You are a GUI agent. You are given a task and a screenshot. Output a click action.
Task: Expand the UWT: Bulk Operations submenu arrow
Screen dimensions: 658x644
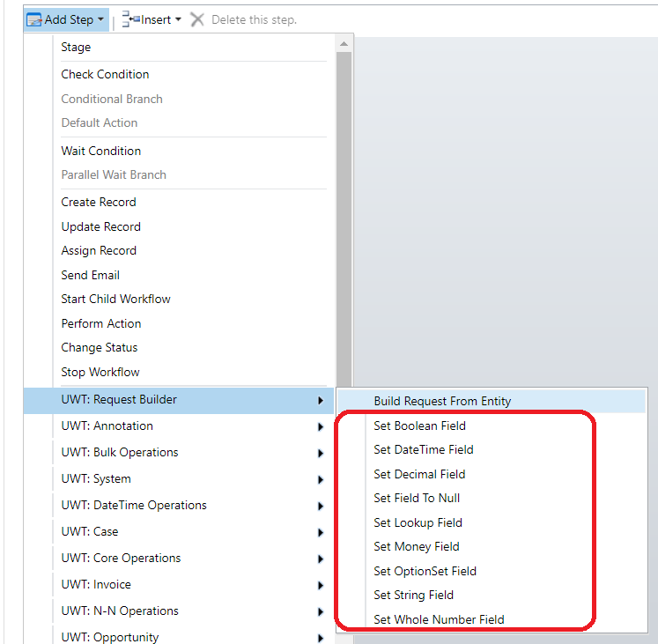(x=320, y=454)
